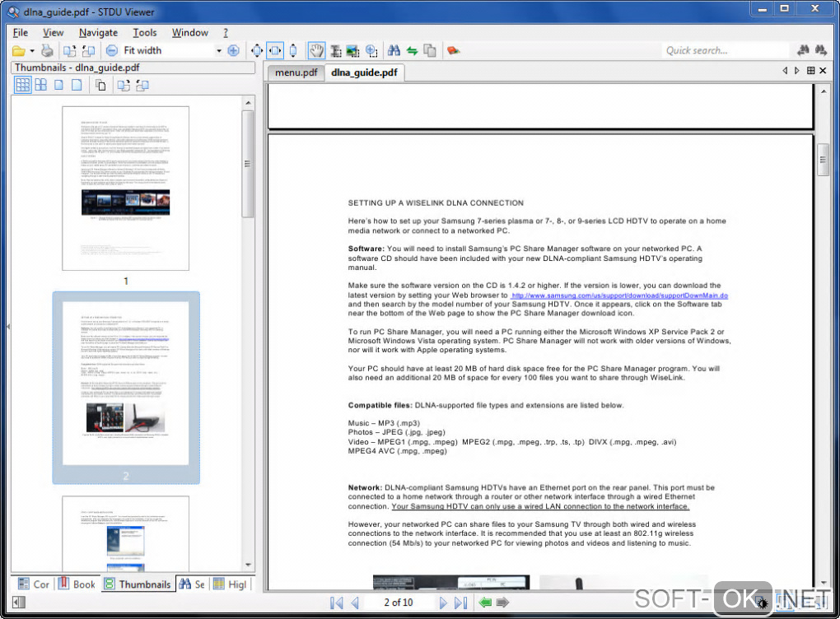Select the third page thumbnail
Viewport: 840px width, 619px height.
125,533
